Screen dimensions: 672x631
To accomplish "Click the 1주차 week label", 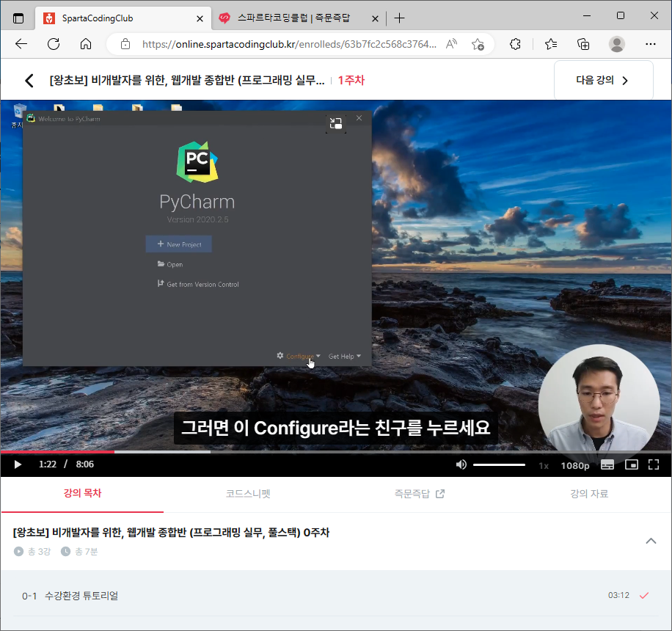I will click(351, 80).
